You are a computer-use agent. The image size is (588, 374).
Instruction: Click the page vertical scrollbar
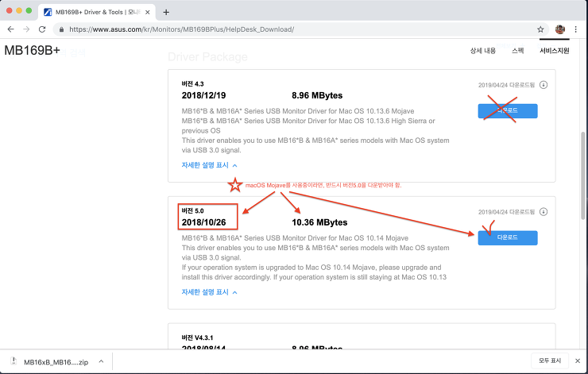point(582,175)
